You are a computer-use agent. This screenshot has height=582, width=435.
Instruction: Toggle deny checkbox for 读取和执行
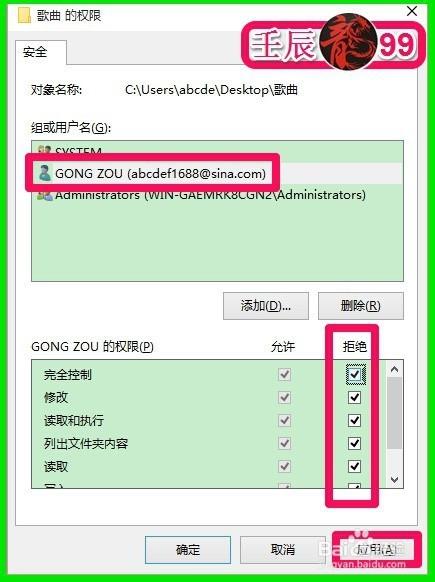[x=355, y=421]
